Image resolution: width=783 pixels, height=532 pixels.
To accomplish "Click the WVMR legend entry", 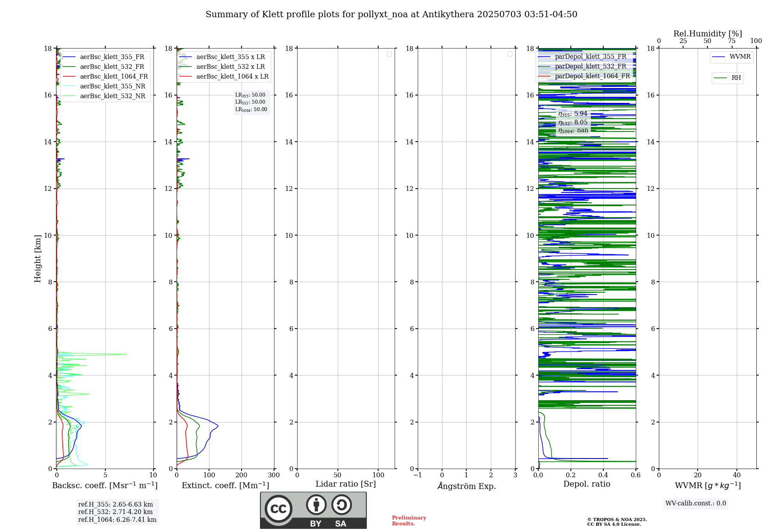I will [732, 57].
